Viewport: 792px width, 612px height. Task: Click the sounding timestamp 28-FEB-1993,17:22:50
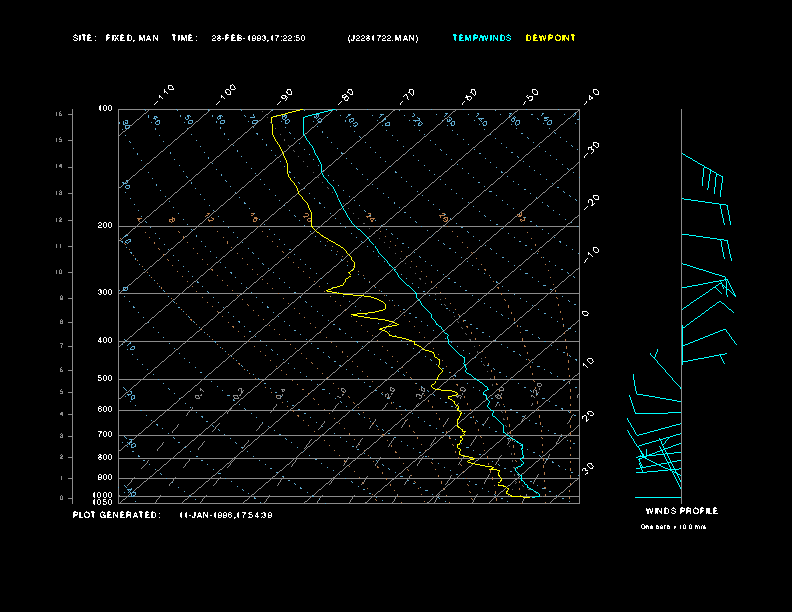click(x=258, y=38)
